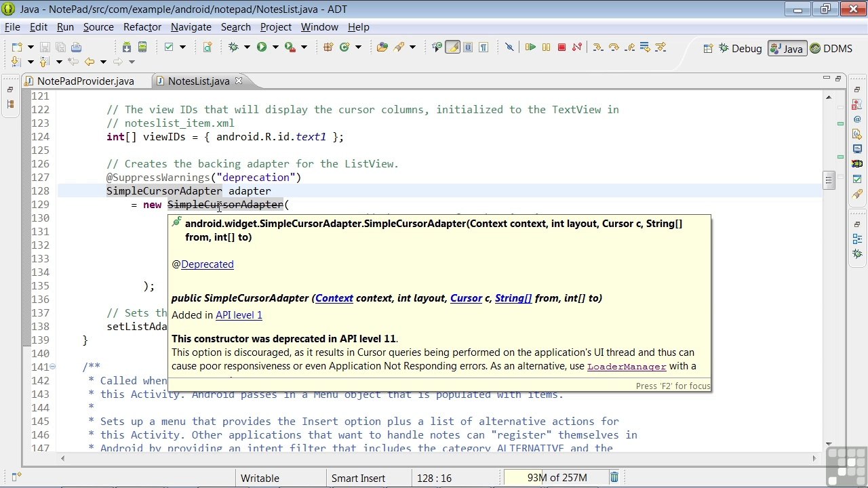Click the New Java Package icon
The image size is (868, 488).
coord(328,47)
